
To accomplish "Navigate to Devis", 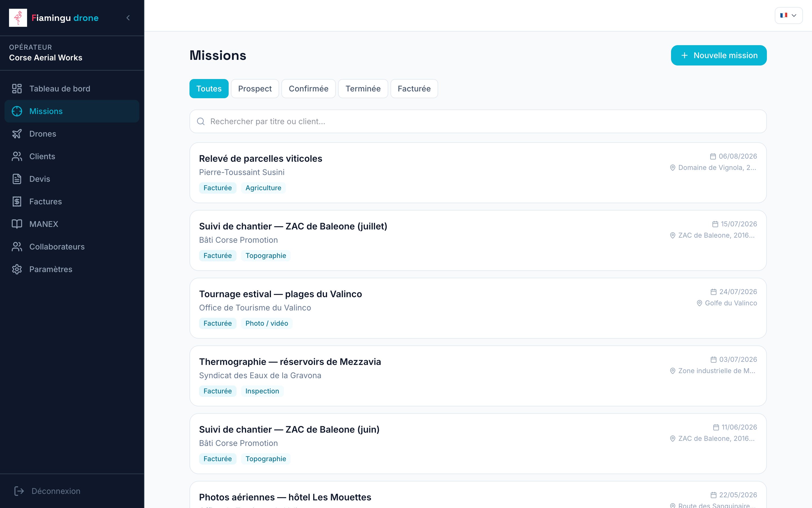I will coord(72,179).
